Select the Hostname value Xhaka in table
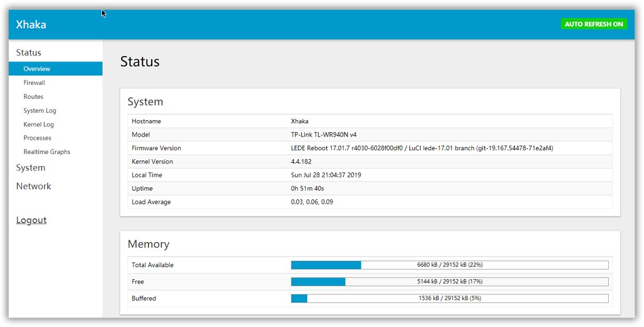The width and height of the screenshot is (644, 327). (300, 121)
